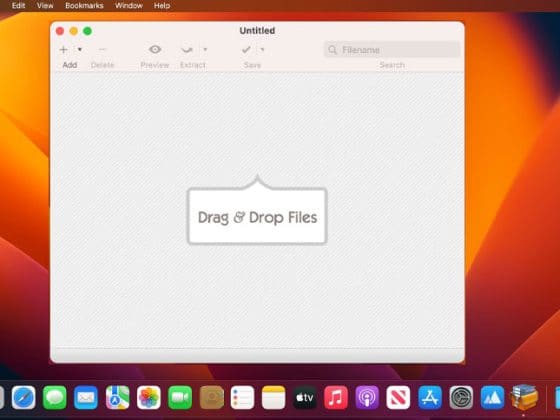This screenshot has height=420, width=560.
Task: Open Maps from the Dock
Action: pyautogui.click(x=118, y=398)
